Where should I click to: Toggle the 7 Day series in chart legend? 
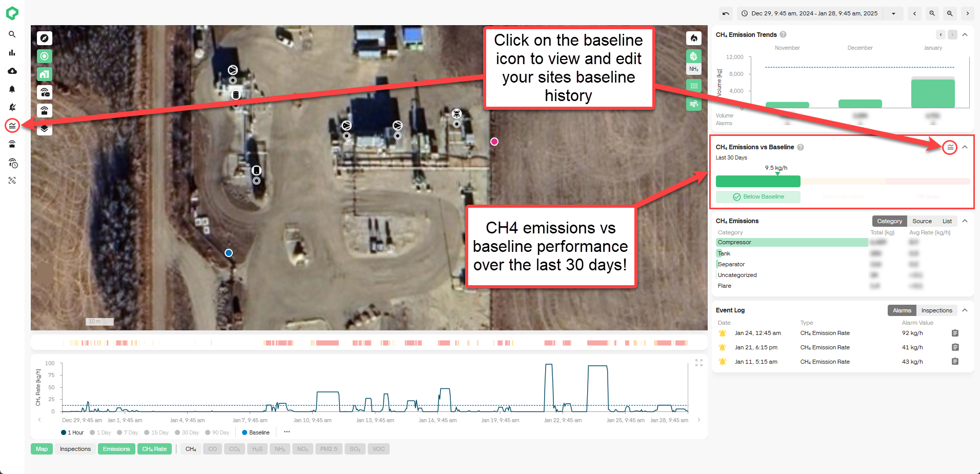coord(128,432)
